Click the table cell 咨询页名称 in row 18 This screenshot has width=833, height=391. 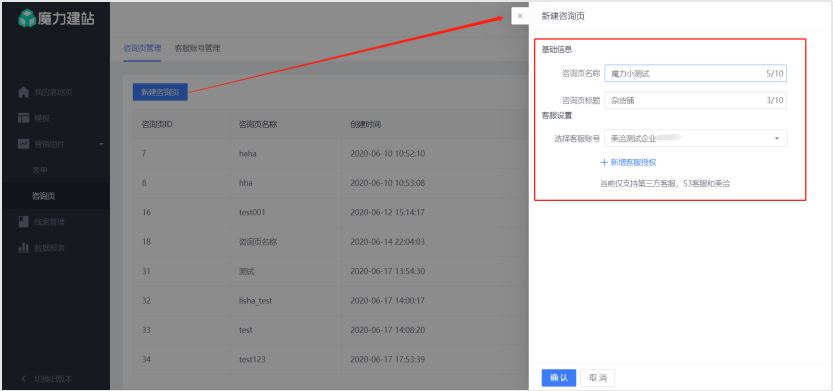(x=258, y=242)
